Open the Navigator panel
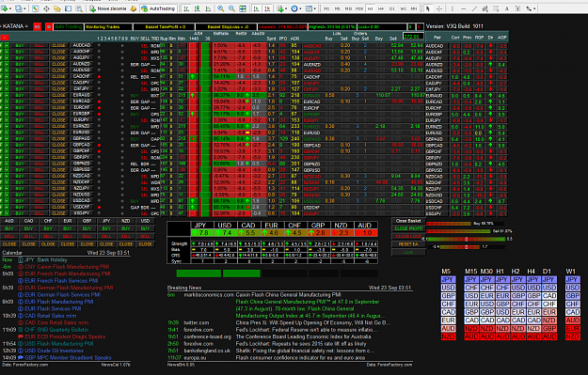588x375 pixels. click(57, 8)
